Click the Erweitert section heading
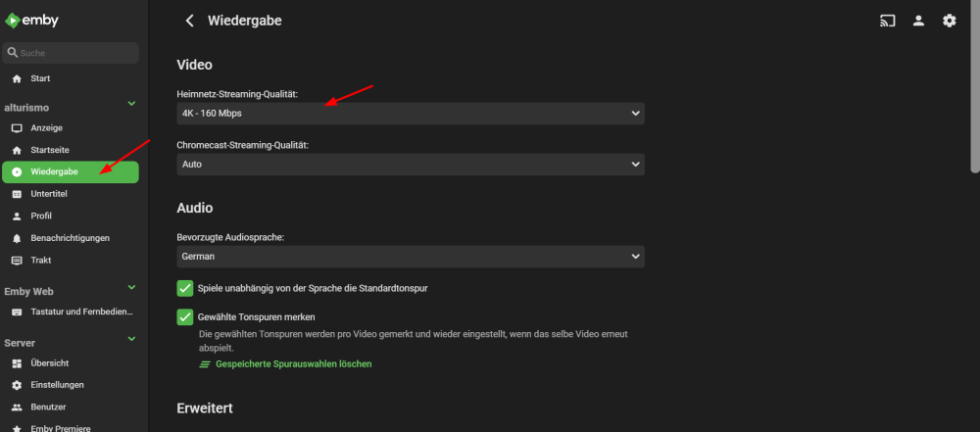This screenshot has height=432, width=980. [x=205, y=408]
